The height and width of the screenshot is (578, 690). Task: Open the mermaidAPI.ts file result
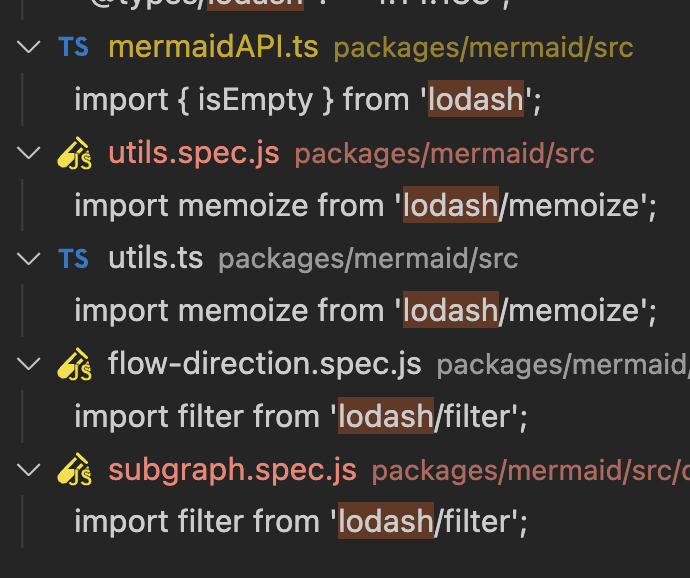(x=213, y=47)
